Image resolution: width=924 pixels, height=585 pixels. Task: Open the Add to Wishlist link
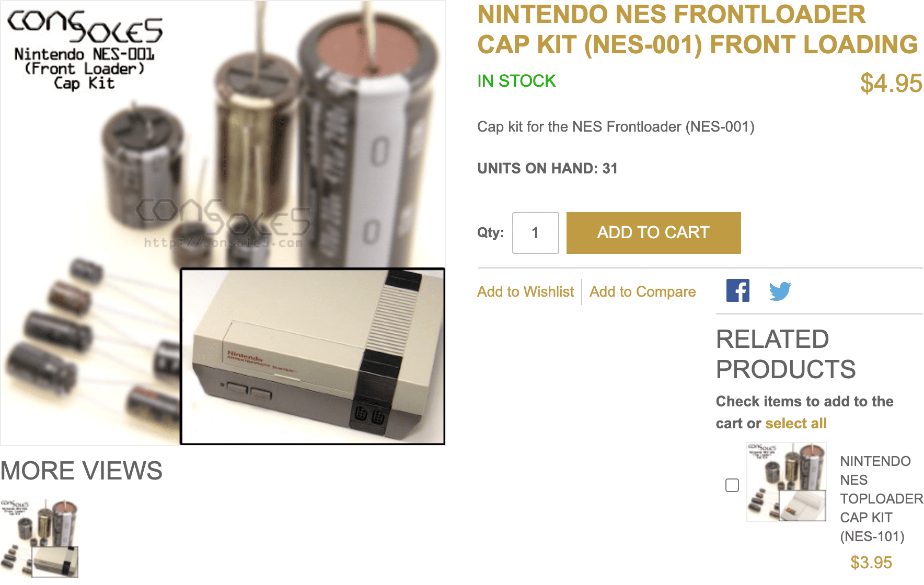(525, 291)
